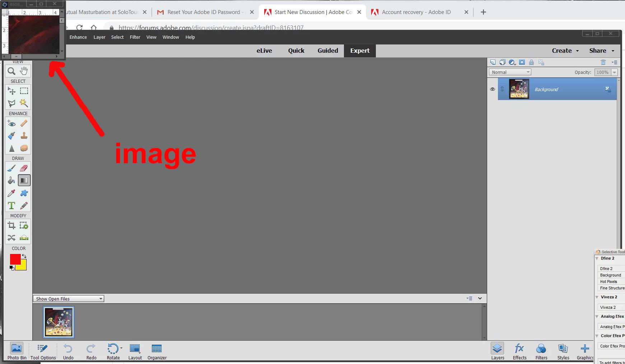Collapse the Dfine 2 section
This screenshot has width=625, height=364.
coord(597,258)
